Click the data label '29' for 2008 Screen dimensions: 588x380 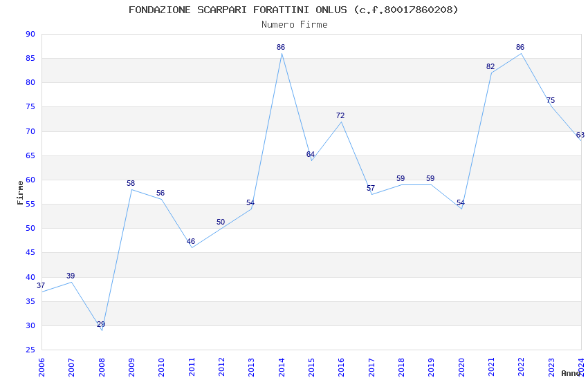pyautogui.click(x=101, y=324)
